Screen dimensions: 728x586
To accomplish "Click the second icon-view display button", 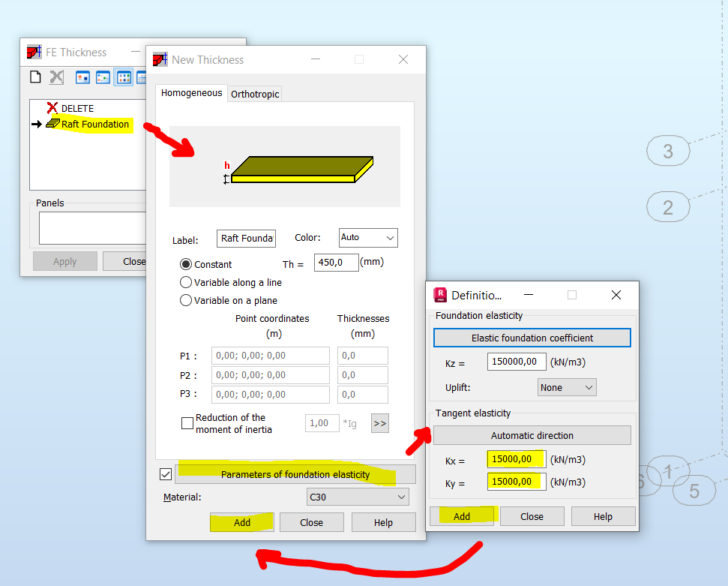I will 102,77.
